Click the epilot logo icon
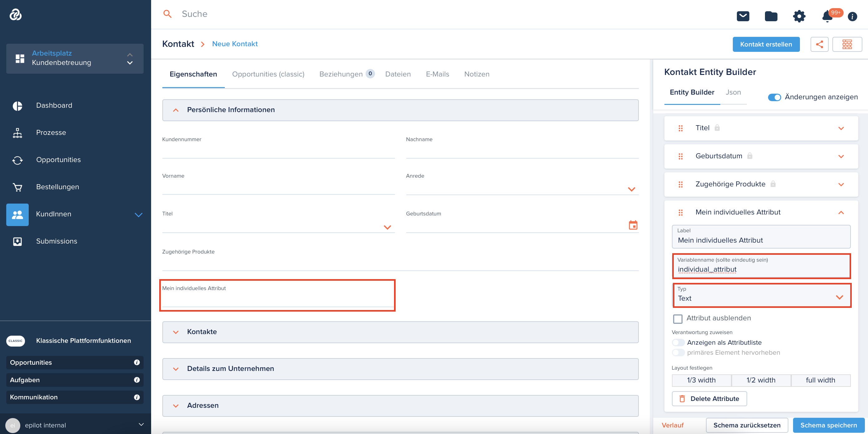Viewport: 868px width, 434px height. click(16, 14)
